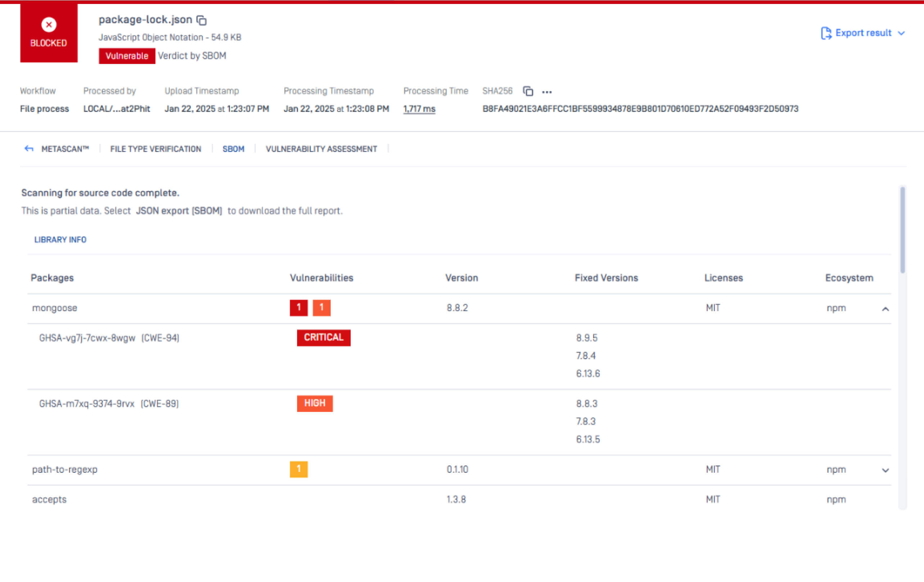Click the CRITICAL severity badge
Image resolution: width=924 pixels, height=582 pixels.
click(x=323, y=338)
